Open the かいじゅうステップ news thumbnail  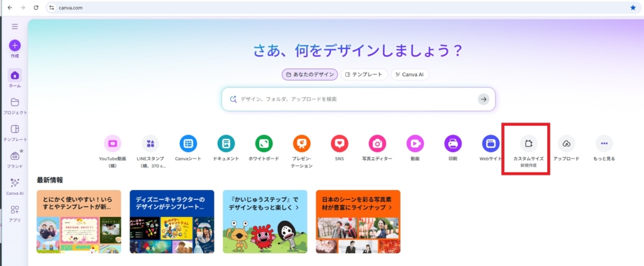pyautogui.click(x=265, y=221)
